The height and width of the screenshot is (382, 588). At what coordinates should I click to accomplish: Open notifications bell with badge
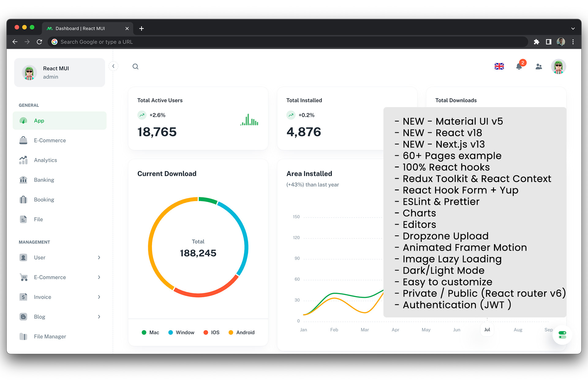520,66
